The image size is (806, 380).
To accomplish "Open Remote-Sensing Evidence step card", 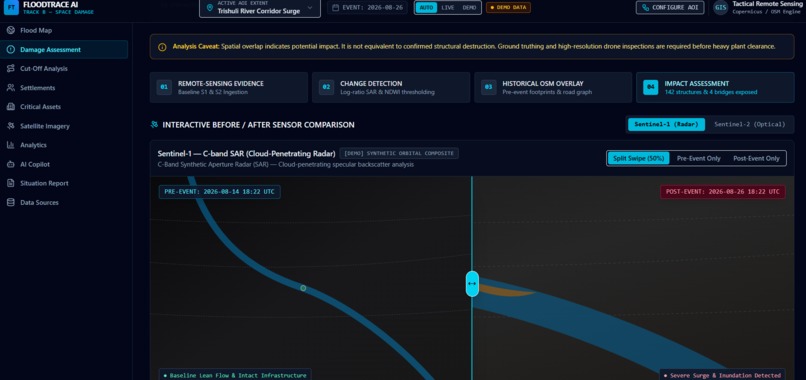I will 229,87.
